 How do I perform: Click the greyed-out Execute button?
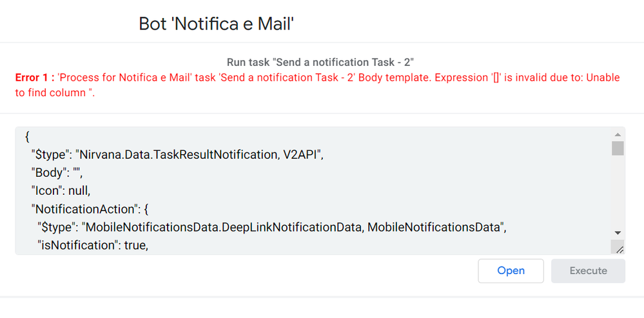click(588, 271)
